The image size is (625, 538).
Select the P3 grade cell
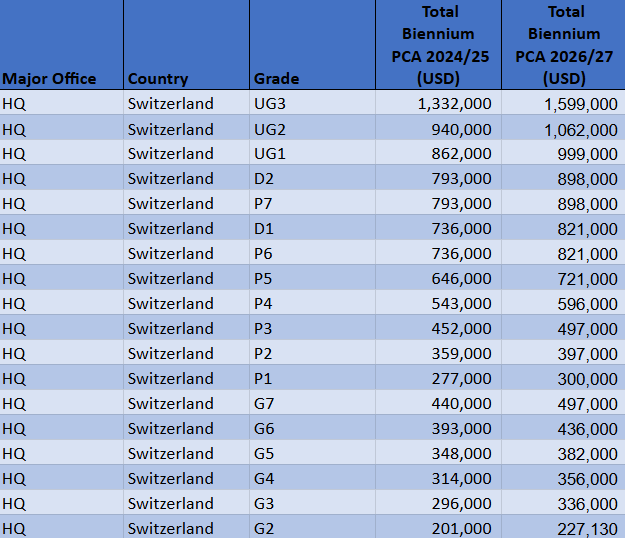(x=264, y=329)
